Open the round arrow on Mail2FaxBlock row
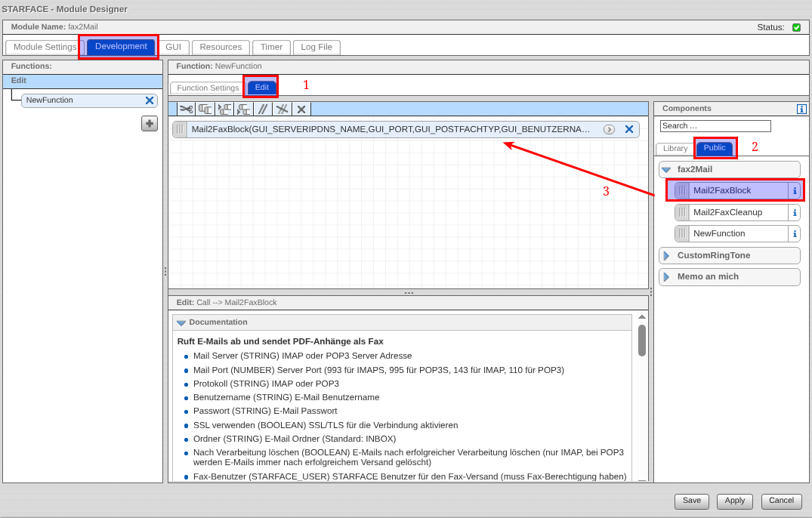812x518 pixels. 609,129
